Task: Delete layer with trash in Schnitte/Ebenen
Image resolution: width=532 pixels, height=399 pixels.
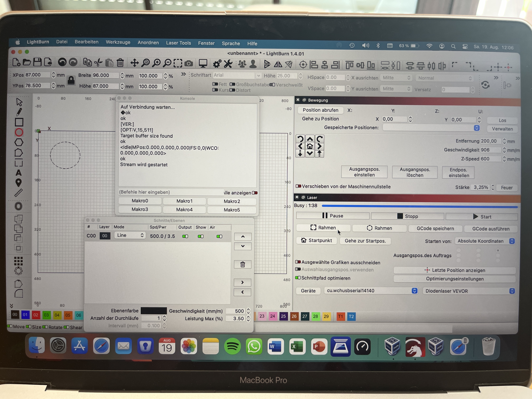Action: [x=243, y=265]
